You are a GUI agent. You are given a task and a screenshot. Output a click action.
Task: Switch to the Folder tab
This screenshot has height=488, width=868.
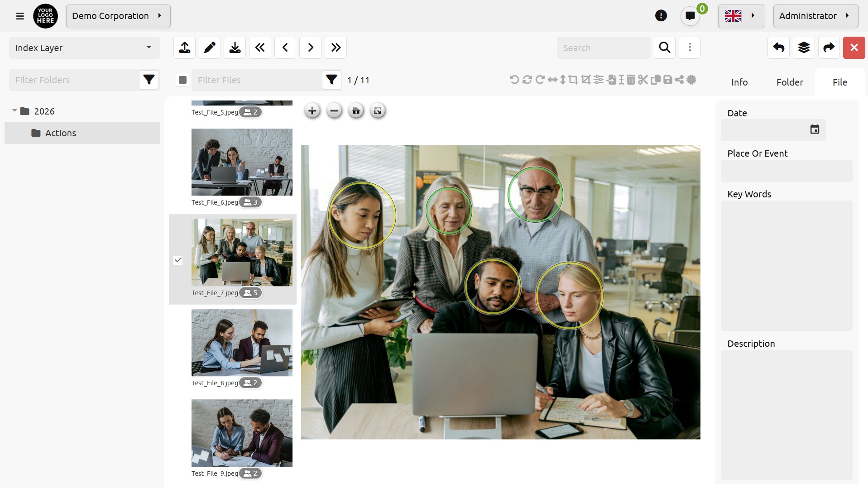[790, 82]
